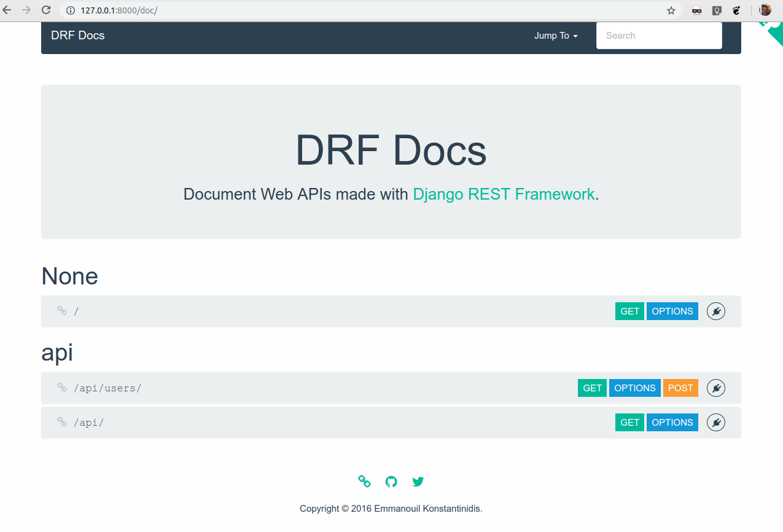This screenshot has height=532, width=783.
Task: Click the large DRF Docs jumbotron title
Action: point(391,150)
